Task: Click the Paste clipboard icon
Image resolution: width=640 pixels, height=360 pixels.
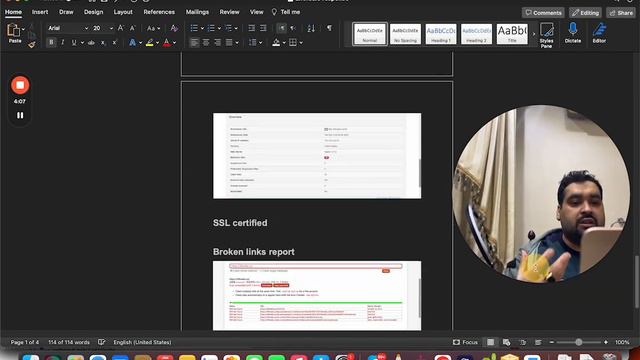Action: click(x=14, y=31)
